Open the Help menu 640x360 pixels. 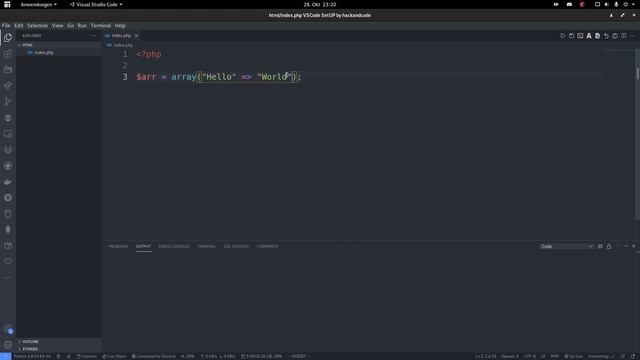120,25
